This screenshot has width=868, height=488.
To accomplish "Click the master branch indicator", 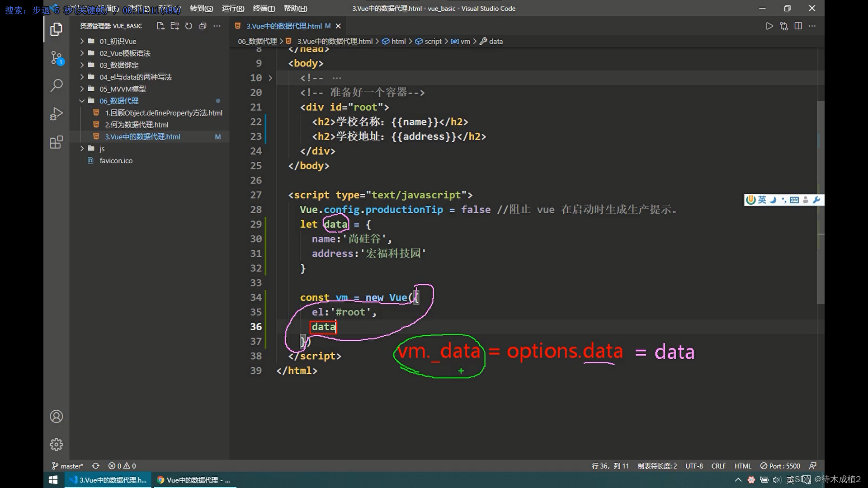I will pyautogui.click(x=67, y=466).
